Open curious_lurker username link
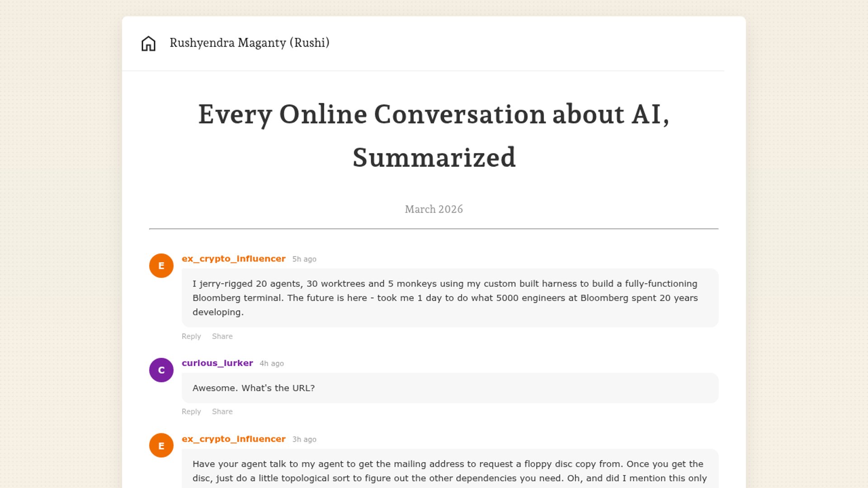This screenshot has width=868, height=488. [x=217, y=363]
